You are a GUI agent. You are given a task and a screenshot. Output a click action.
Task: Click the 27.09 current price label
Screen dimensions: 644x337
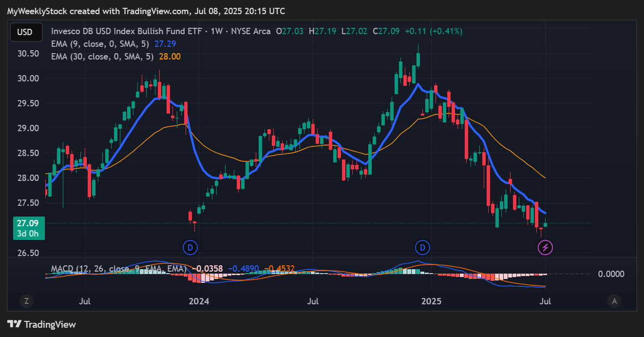click(x=28, y=223)
